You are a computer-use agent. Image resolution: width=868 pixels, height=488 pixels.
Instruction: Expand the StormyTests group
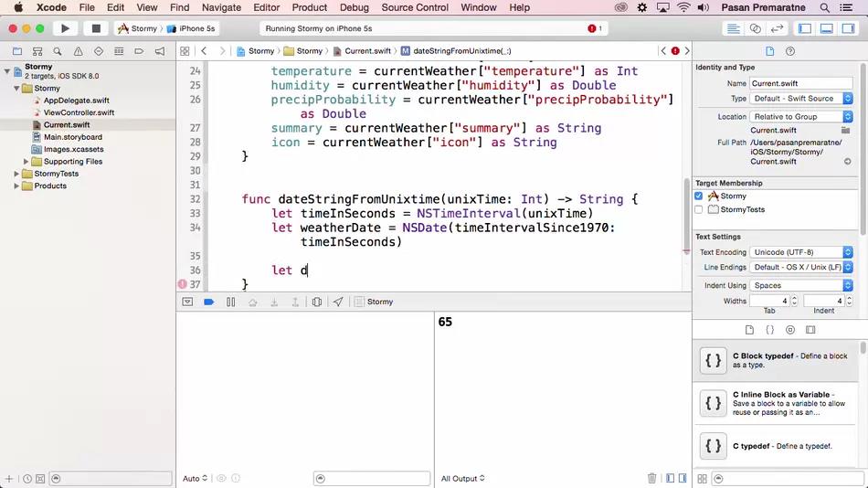[x=16, y=174]
